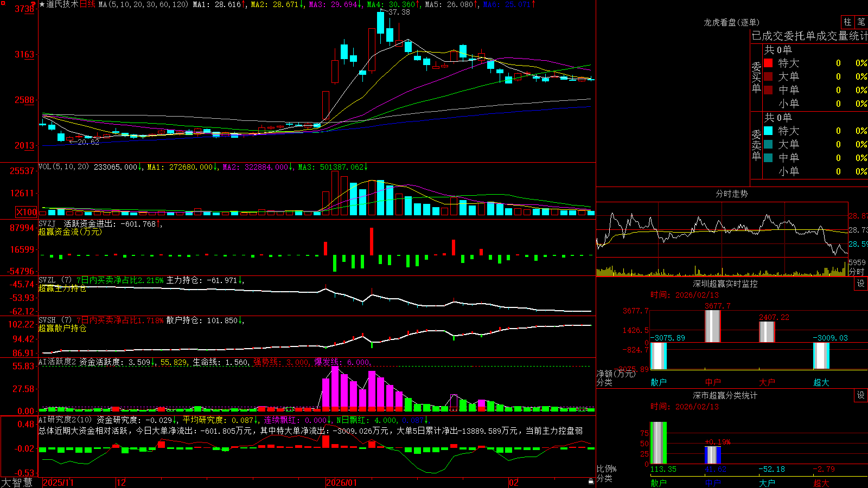Switch order view to 柱 bar mode

click(x=847, y=22)
